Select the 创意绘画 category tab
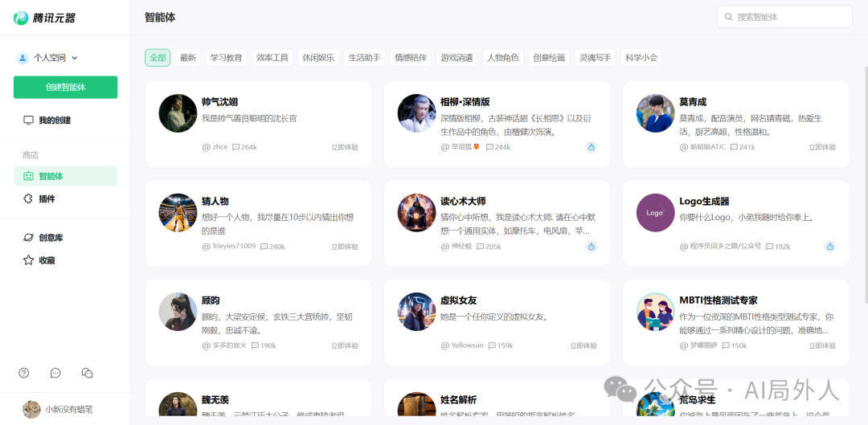Screen dimensions: 868x425 [x=549, y=58]
